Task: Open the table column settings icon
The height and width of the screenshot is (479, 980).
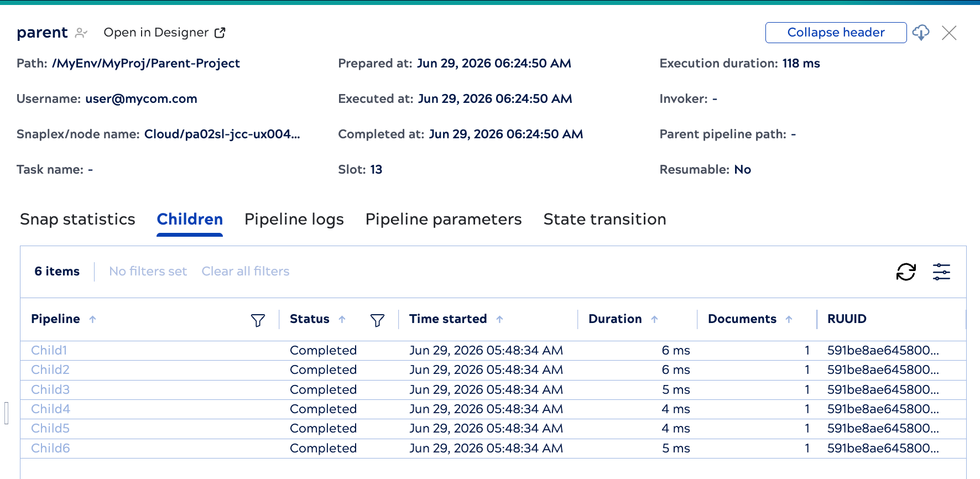Action: (x=941, y=272)
